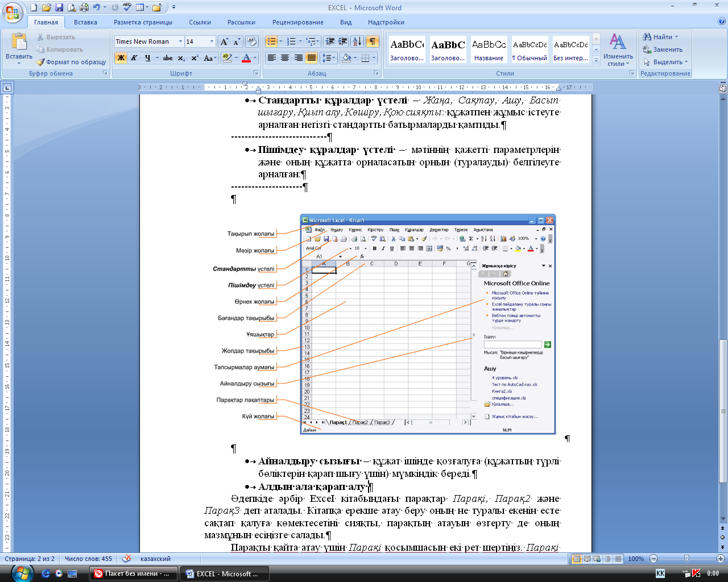
Task: Apply superscript formatting
Action: click(195, 58)
